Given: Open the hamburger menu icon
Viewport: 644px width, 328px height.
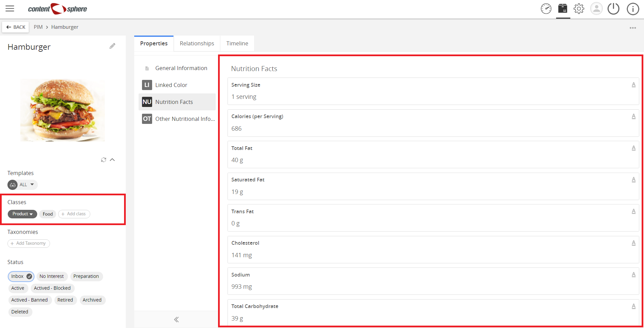Looking at the screenshot, I should point(10,9).
